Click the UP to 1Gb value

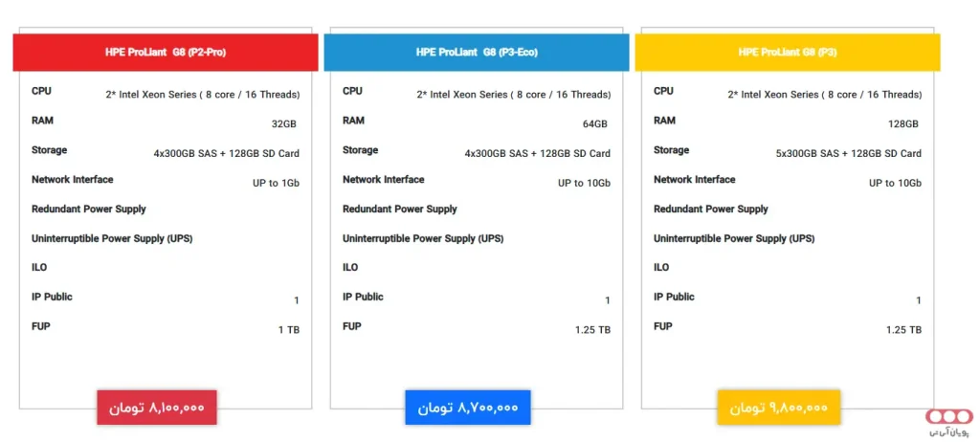(276, 183)
